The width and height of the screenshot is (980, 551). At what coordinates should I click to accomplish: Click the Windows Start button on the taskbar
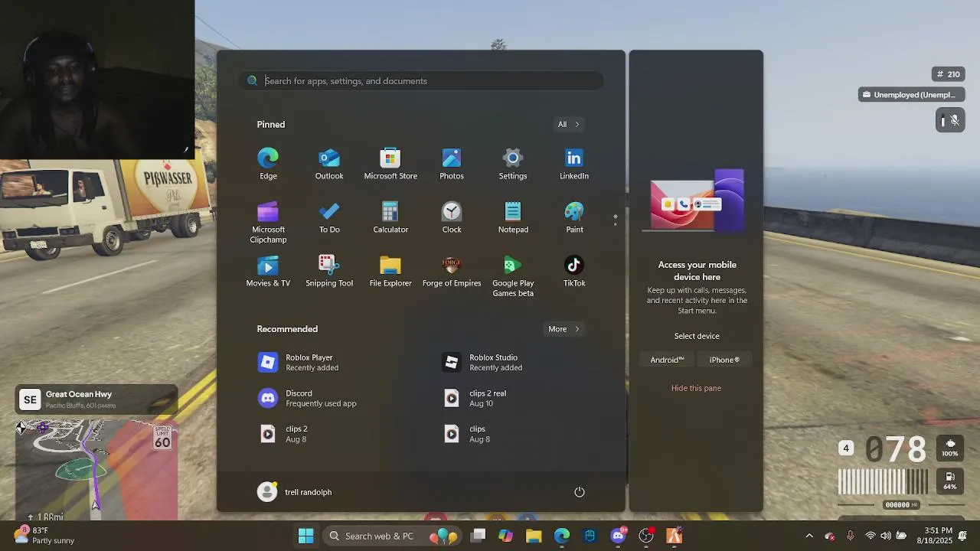tap(305, 536)
